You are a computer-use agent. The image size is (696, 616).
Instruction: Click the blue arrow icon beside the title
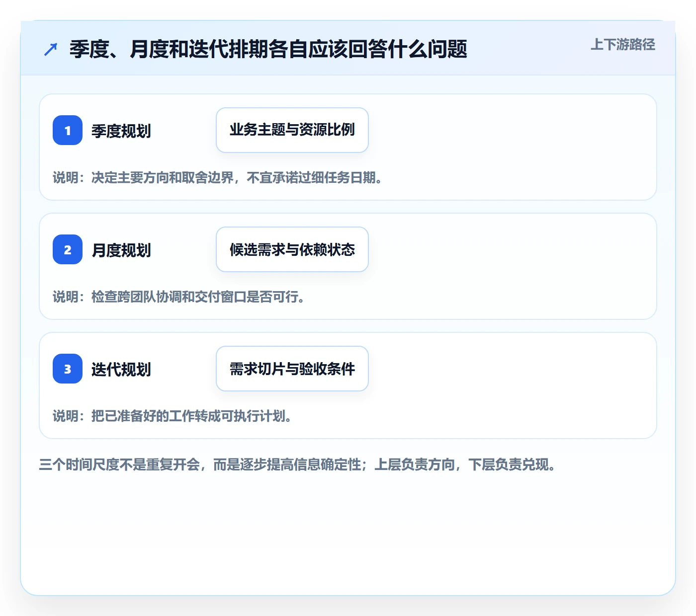point(51,49)
